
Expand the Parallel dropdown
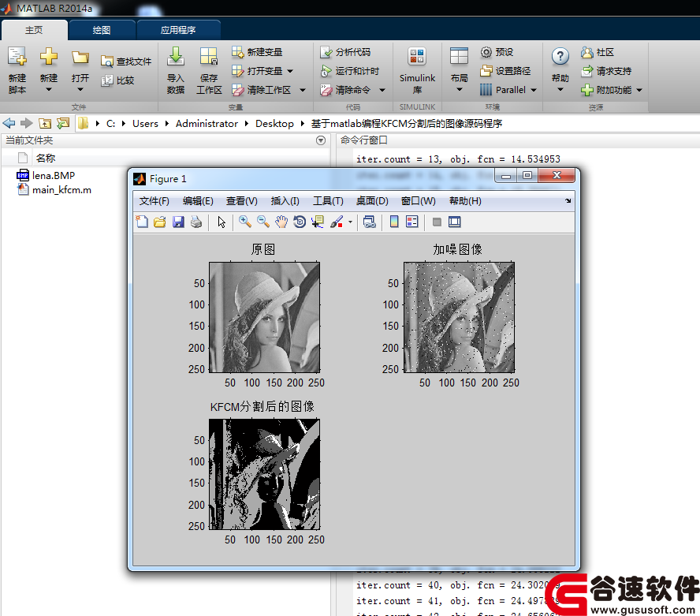[534, 90]
